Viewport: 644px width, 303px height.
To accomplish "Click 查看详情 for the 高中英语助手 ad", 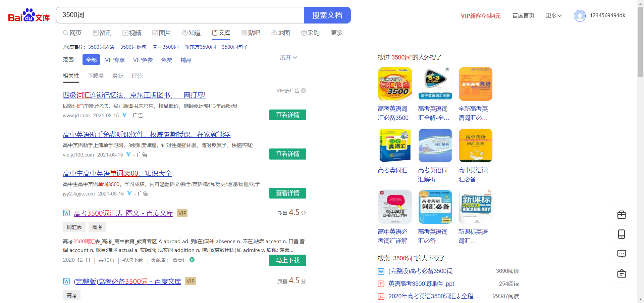I will coord(288,154).
